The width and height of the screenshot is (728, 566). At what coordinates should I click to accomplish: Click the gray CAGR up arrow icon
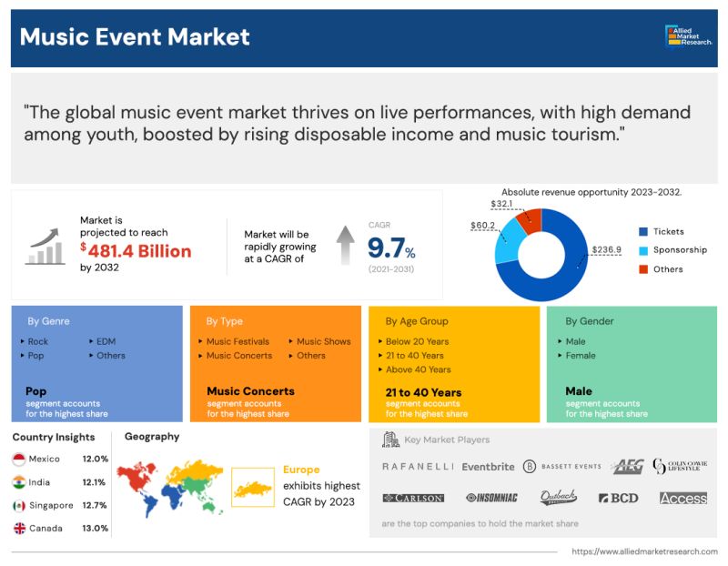tap(346, 246)
